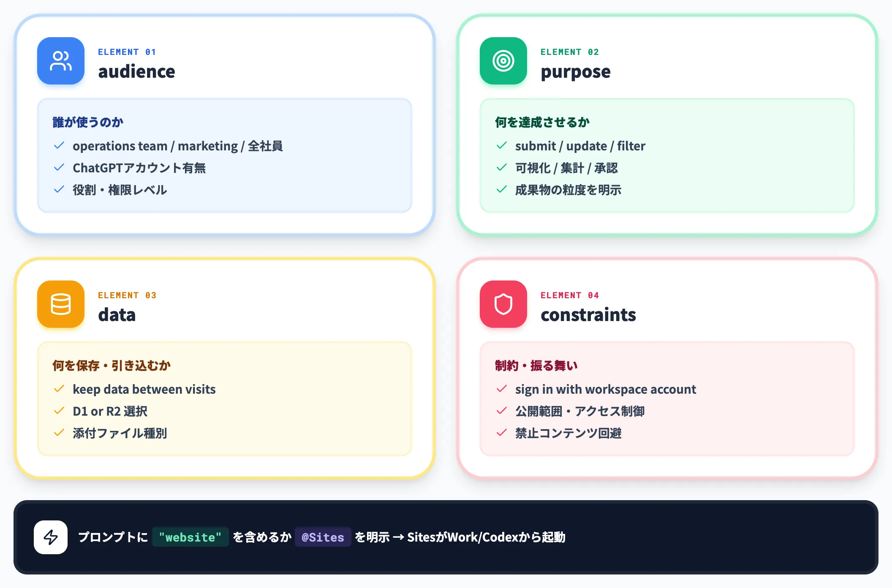Click the text sign in with workspace account
Image resolution: width=892 pixels, height=588 pixels.
[x=606, y=389]
